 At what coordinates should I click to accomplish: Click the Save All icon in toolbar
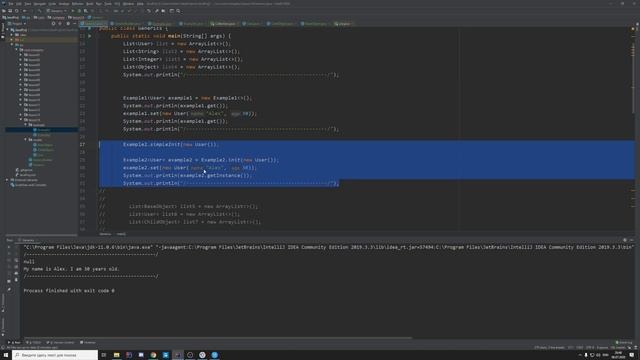[10, 11]
